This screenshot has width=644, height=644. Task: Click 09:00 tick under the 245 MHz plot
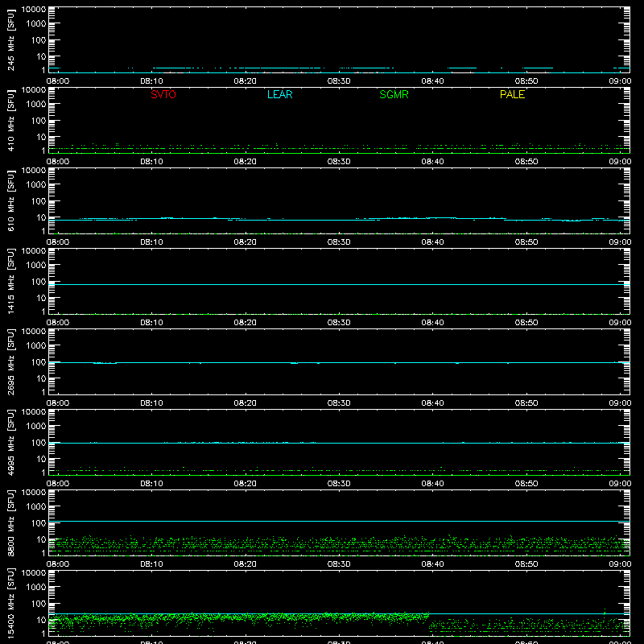(620, 81)
